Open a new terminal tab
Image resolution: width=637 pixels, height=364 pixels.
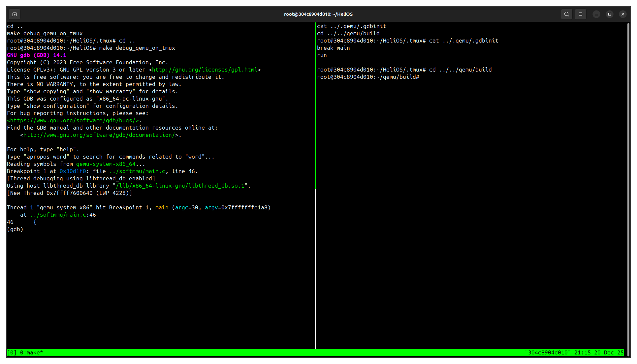pos(14,14)
